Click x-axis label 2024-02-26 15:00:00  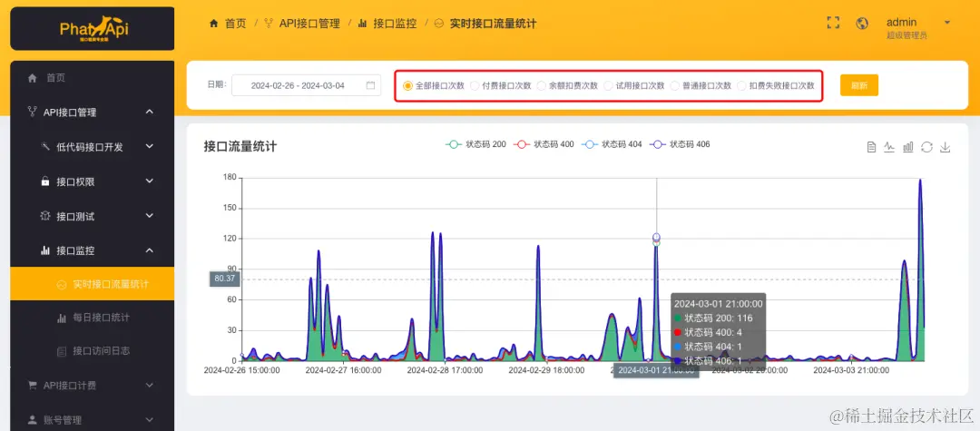(242, 370)
